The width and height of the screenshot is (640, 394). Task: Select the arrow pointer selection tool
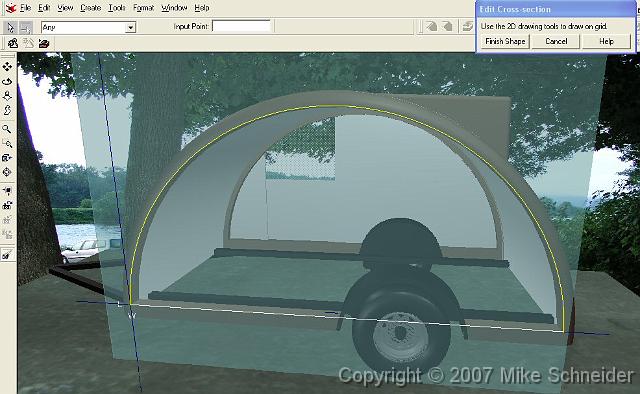point(10,27)
